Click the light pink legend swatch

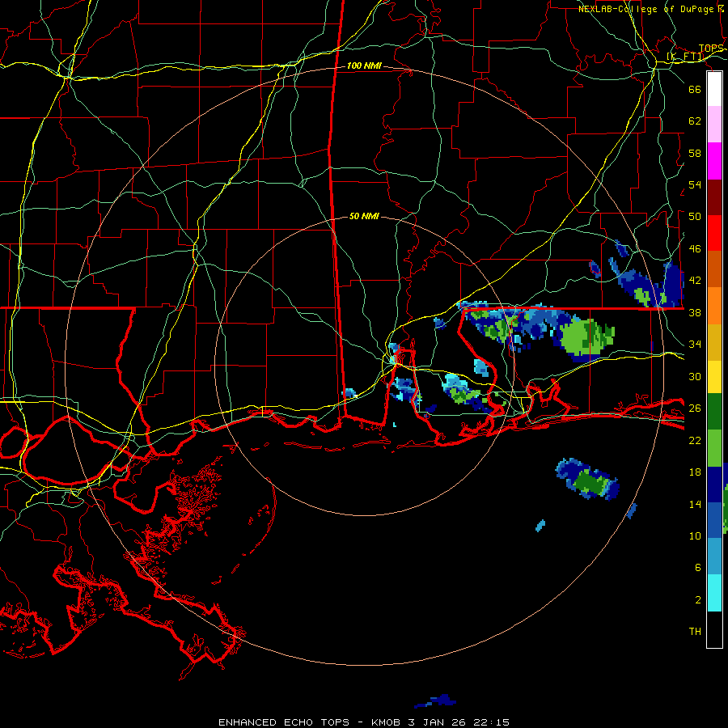pos(714,124)
